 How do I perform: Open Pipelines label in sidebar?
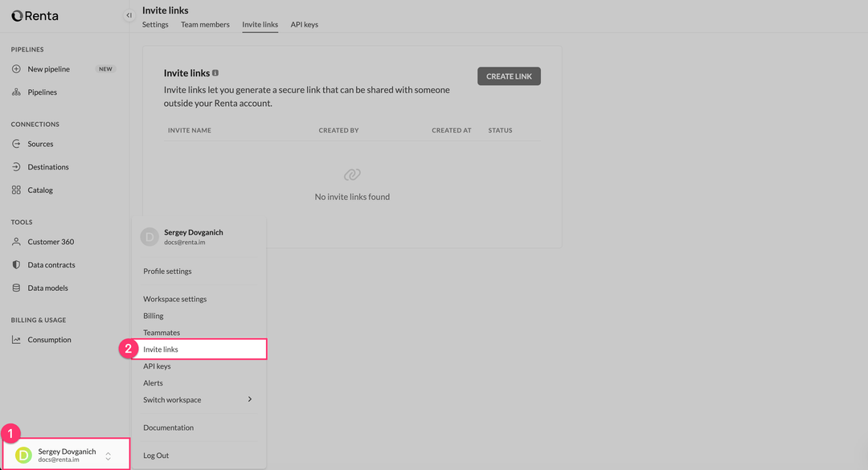pyautogui.click(x=42, y=92)
